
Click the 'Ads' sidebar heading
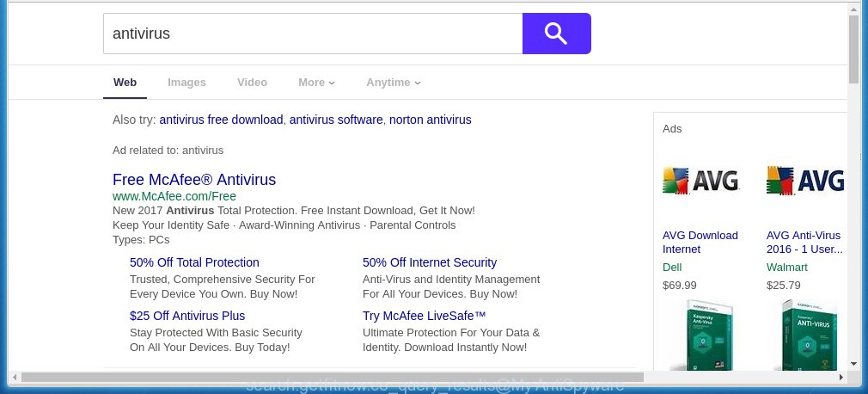pos(672,128)
